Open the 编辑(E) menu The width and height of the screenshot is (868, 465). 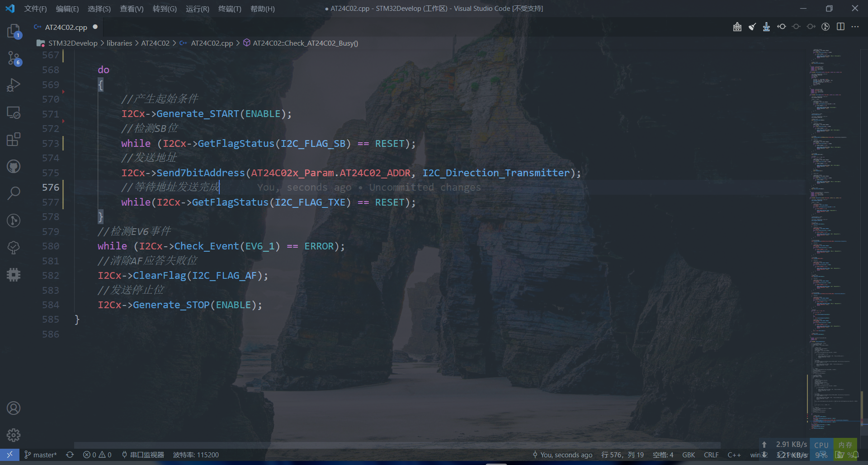click(x=67, y=9)
